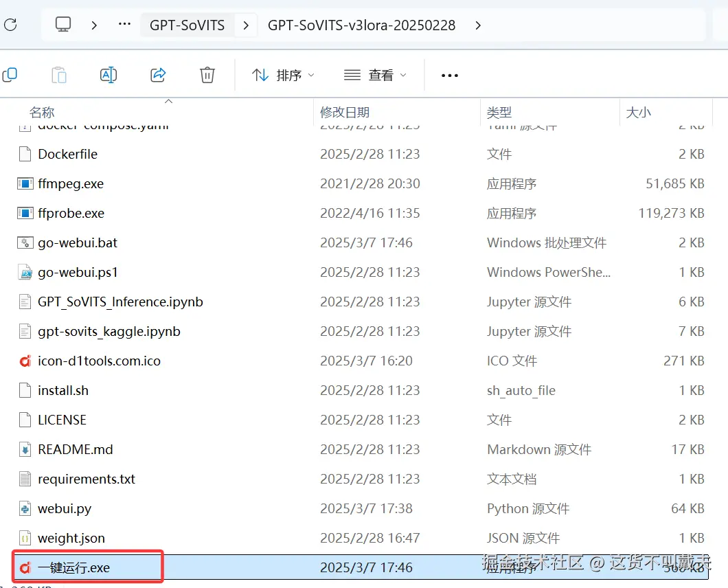Select the go-webui.bat file name

coord(78,243)
